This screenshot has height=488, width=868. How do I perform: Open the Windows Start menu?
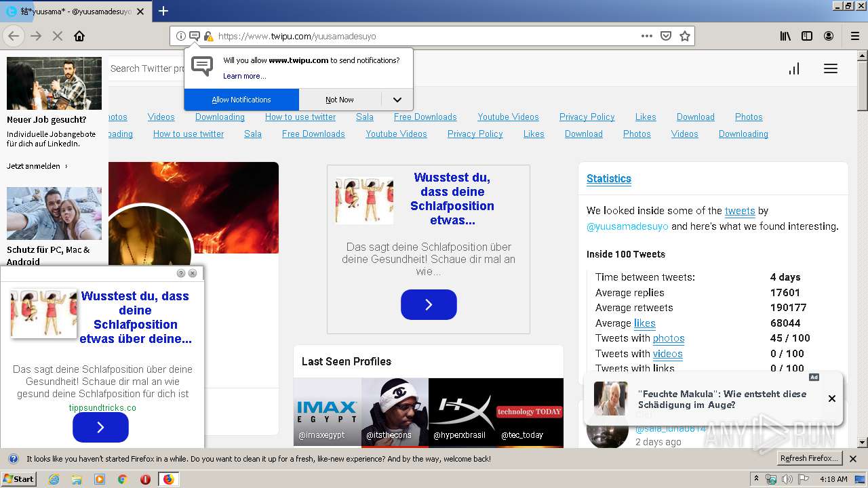(x=19, y=479)
